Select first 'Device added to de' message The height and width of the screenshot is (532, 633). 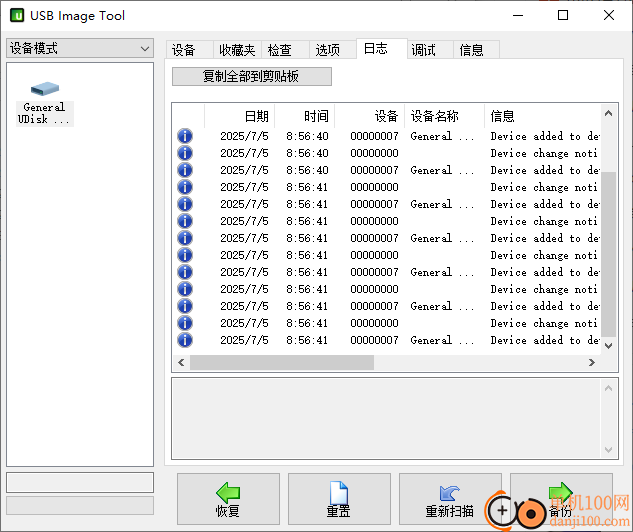pyautogui.click(x=545, y=136)
